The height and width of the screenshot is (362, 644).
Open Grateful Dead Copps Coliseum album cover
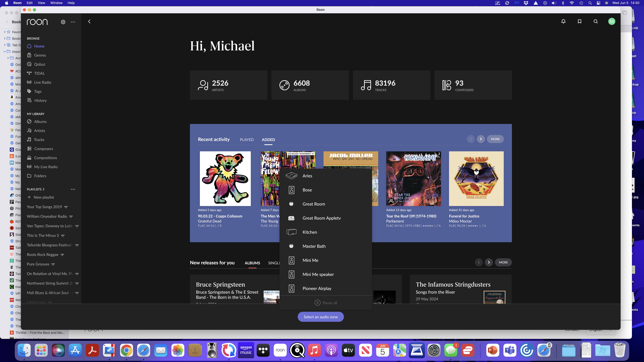tap(225, 179)
